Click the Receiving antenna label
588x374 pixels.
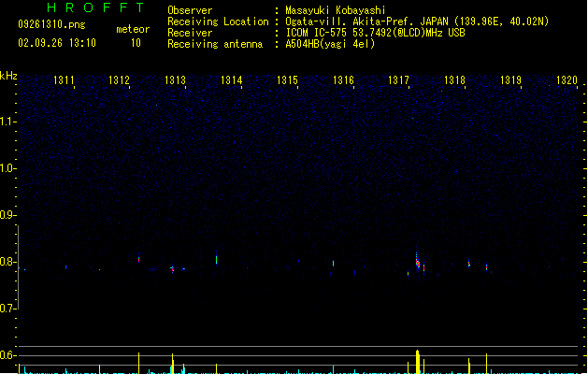215,44
